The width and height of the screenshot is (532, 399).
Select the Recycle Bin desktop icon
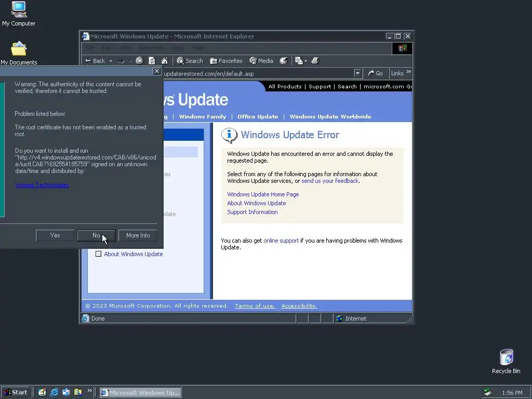coord(506,362)
